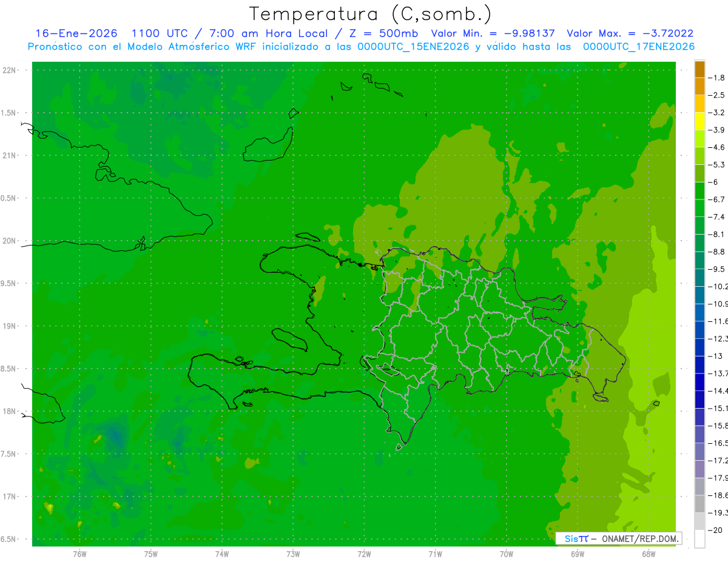Click the "71W" longitude label
This screenshot has width=728, height=562.
coord(435,554)
